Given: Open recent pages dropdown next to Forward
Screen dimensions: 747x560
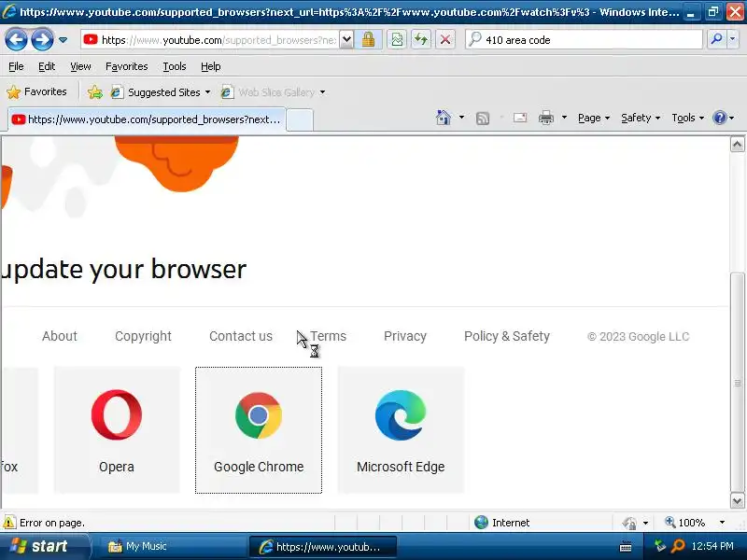Looking at the screenshot, I should click(63, 40).
